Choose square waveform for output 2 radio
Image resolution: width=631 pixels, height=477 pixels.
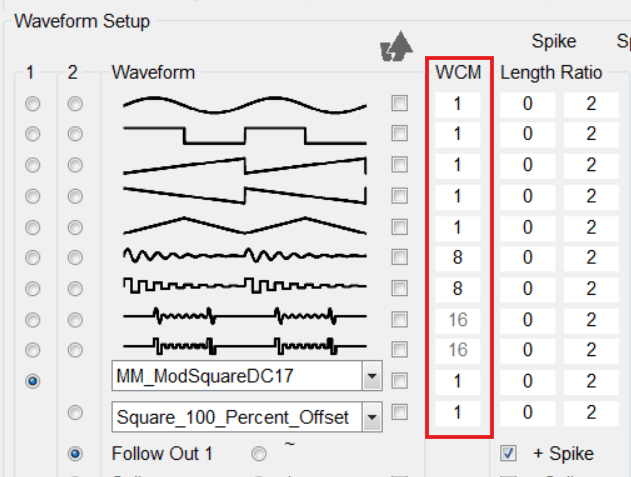pyautogui.click(x=75, y=134)
